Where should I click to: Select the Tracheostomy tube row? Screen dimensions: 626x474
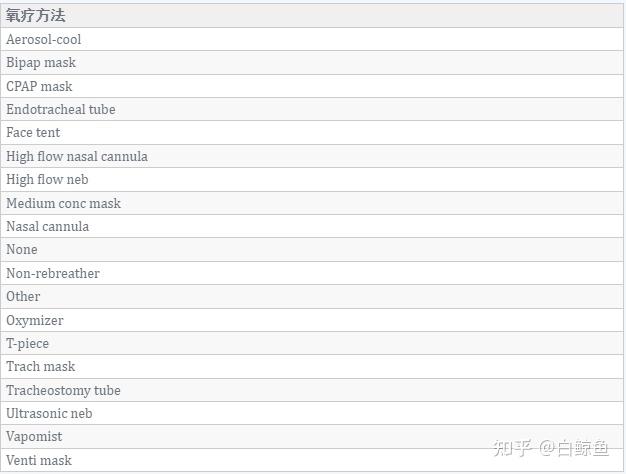coord(312,391)
